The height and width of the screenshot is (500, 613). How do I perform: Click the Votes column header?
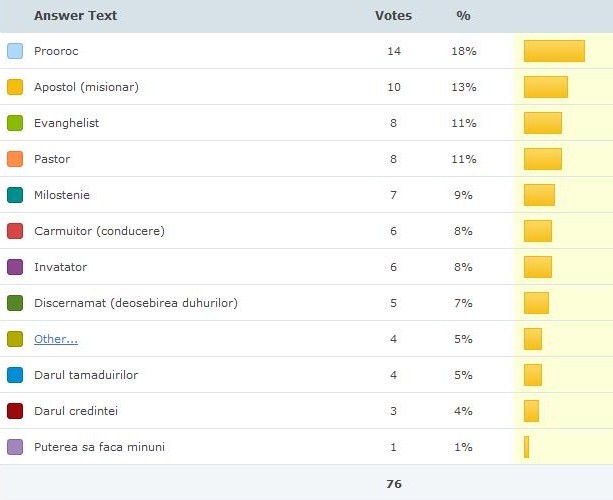(x=393, y=16)
